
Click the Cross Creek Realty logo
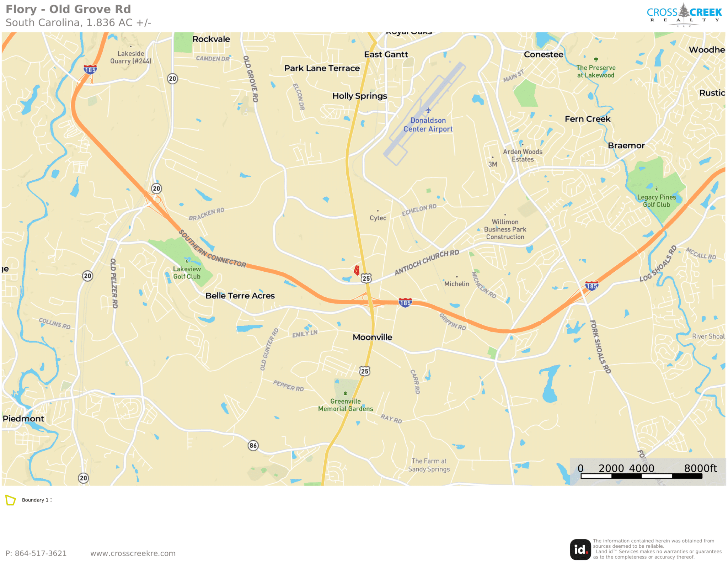[684, 15]
